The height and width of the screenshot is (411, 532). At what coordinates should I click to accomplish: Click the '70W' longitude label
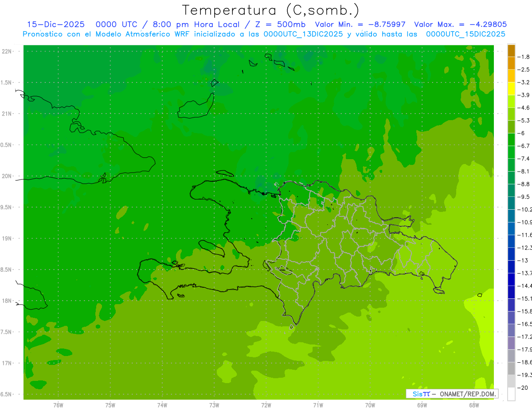click(370, 405)
